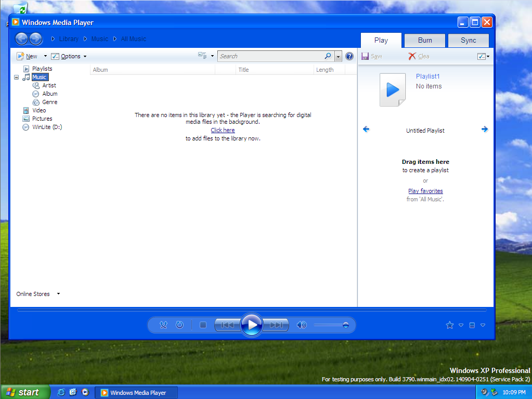Collapse the Music tree node
The image size is (532, 399).
click(x=16, y=78)
